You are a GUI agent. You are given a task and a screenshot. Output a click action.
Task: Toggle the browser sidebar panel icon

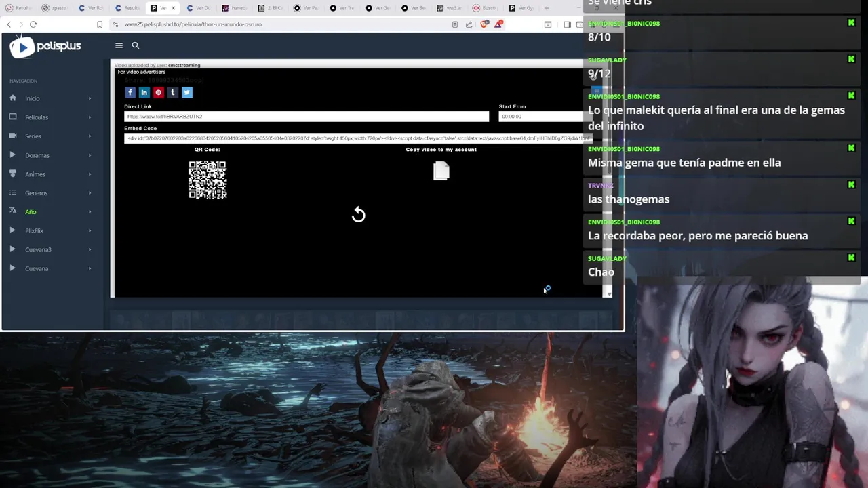(x=567, y=24)
